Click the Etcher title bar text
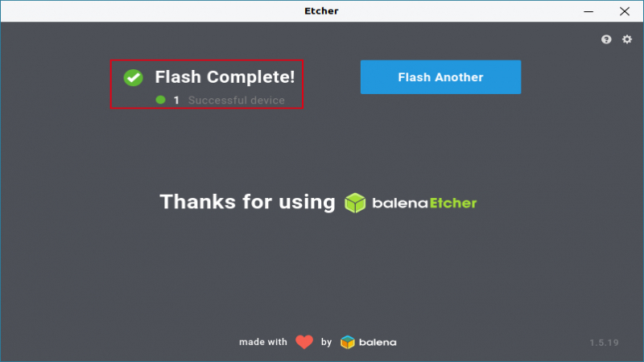The width and height of the screenshot is (644, 362). click(321, 11)
